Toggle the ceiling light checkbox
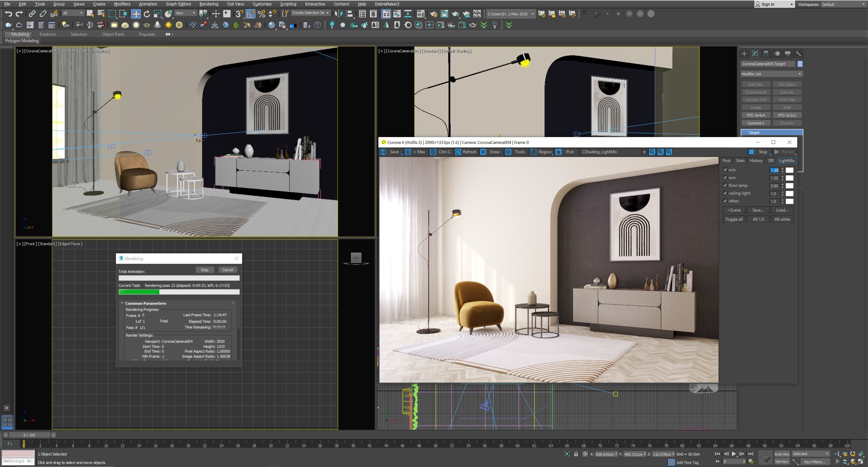This screenshot has height=467, width=868. 725,193
